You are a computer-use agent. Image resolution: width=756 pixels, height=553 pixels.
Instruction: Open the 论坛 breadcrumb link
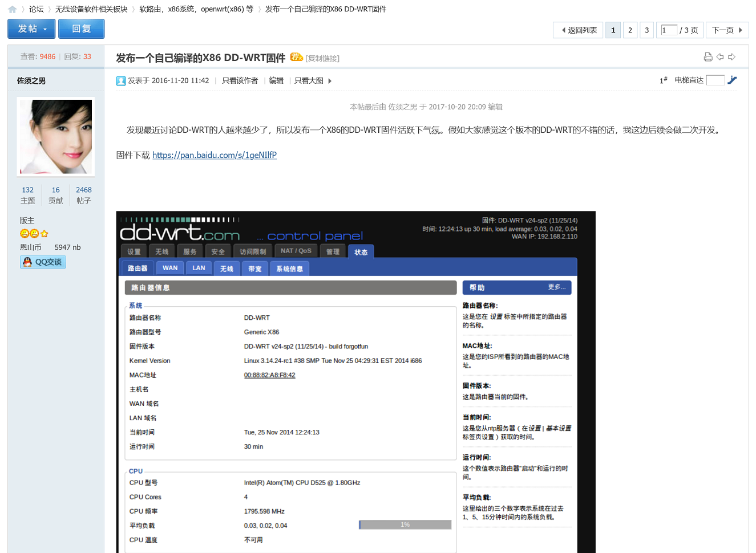(x=36, y=9)
